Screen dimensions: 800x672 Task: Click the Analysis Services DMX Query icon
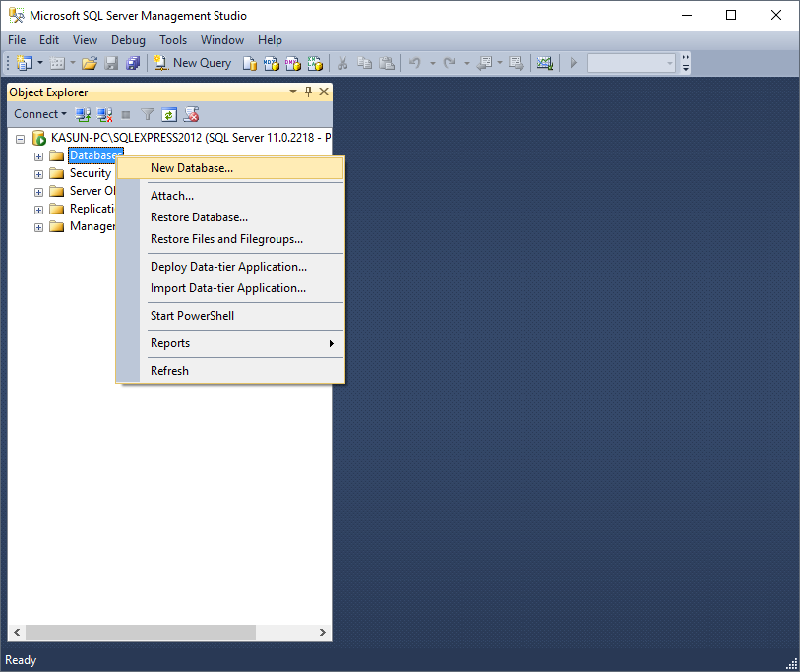293,63
